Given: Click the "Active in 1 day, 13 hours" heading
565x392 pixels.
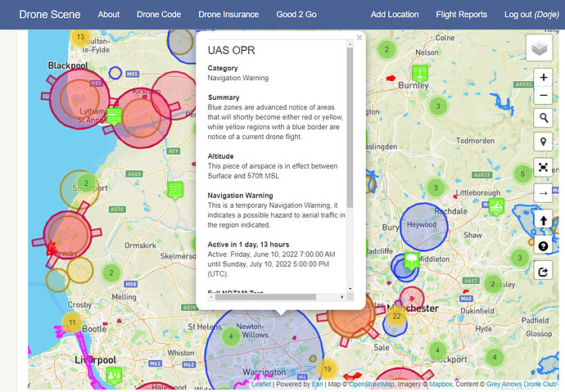Looking at the screenshot, I should [x=248, y=245].
